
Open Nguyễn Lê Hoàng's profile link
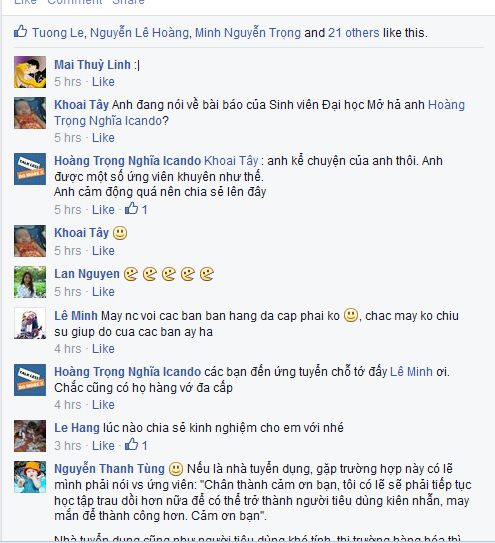pyautogui.click(x=140, y=33)
